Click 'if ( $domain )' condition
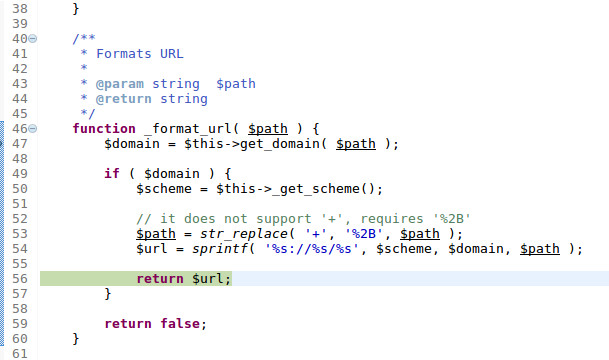This screenshot has height=360, width=609. 159,174
